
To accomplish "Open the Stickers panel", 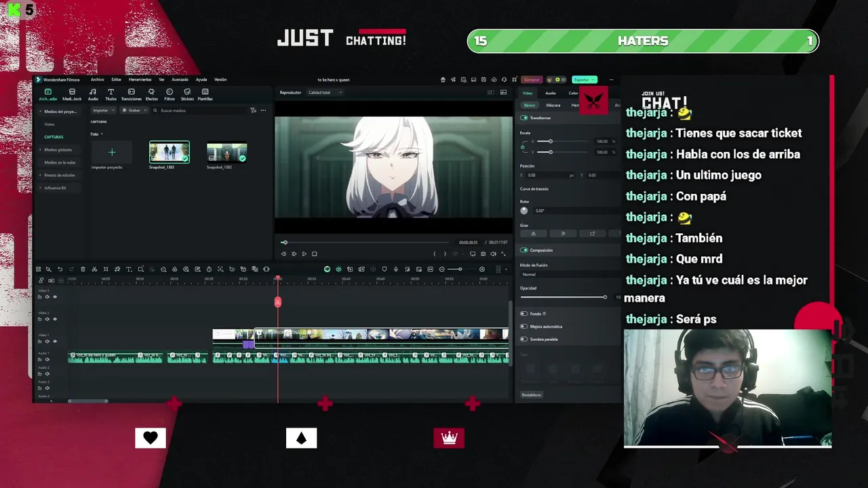I will [187, 94].
